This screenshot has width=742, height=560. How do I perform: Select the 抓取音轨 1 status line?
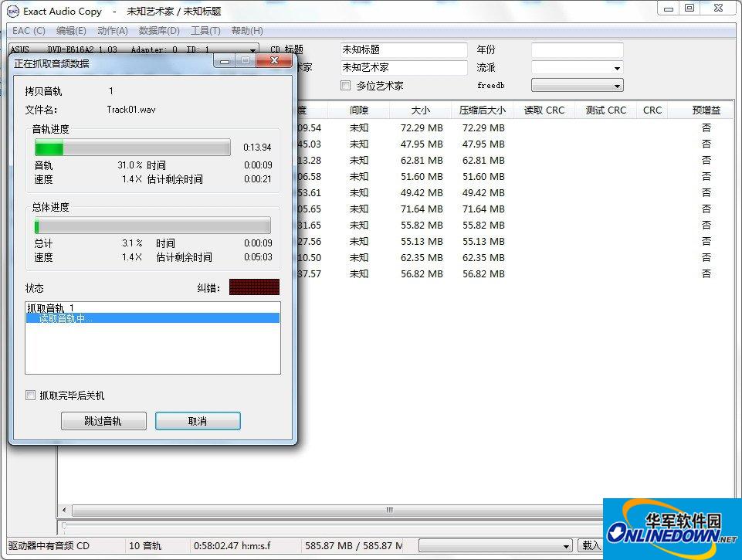(x=152, y=308)
